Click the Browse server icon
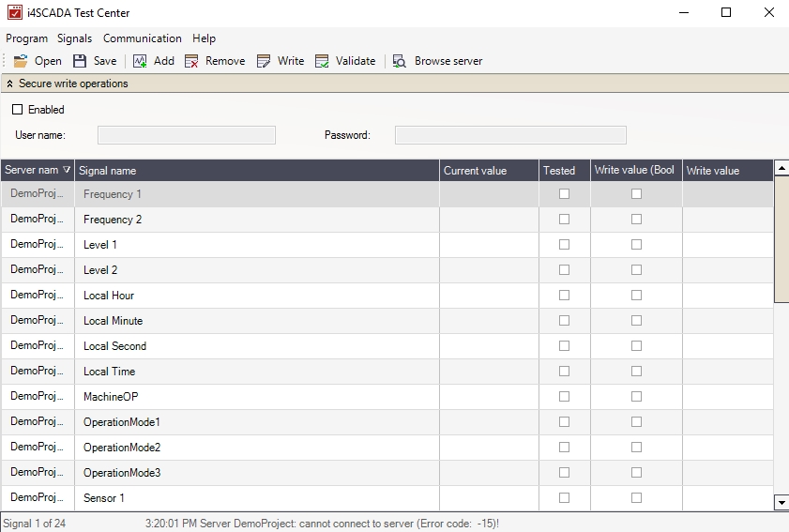Image resolution: width=789 pixels, height=532 pixels. point(400,61)
